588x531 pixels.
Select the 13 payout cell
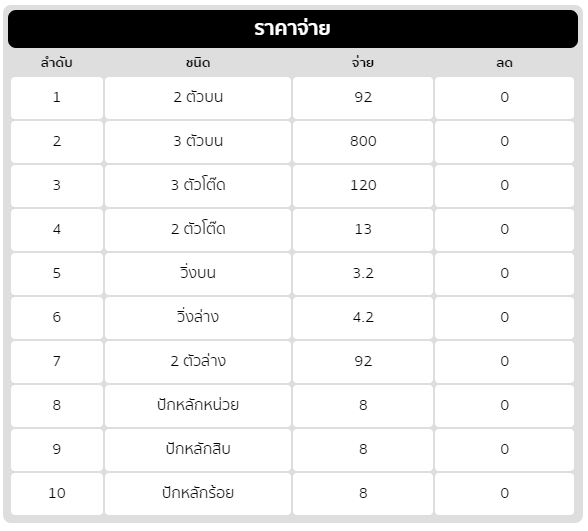tap(363, 230)
